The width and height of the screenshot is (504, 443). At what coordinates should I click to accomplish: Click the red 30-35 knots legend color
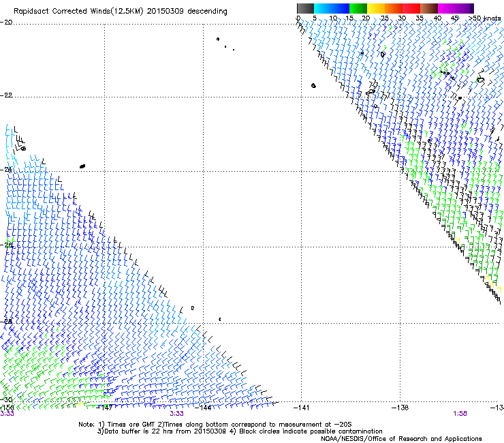tap(411, 8)
